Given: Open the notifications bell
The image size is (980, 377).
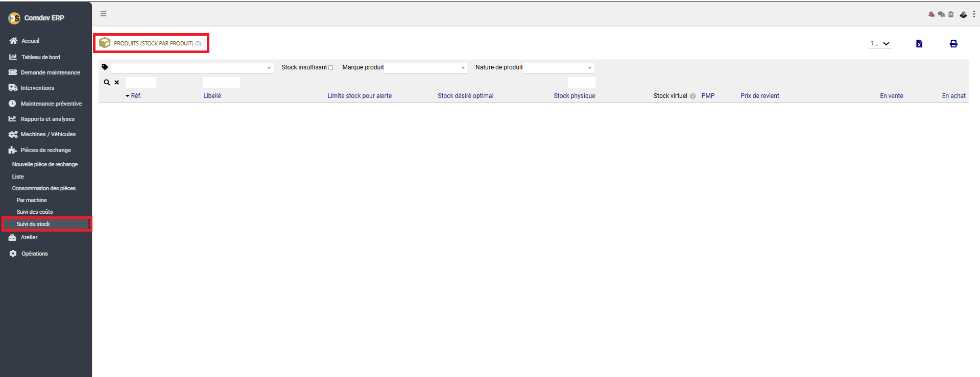Looking at the screenshot, I should click(931, 14).
